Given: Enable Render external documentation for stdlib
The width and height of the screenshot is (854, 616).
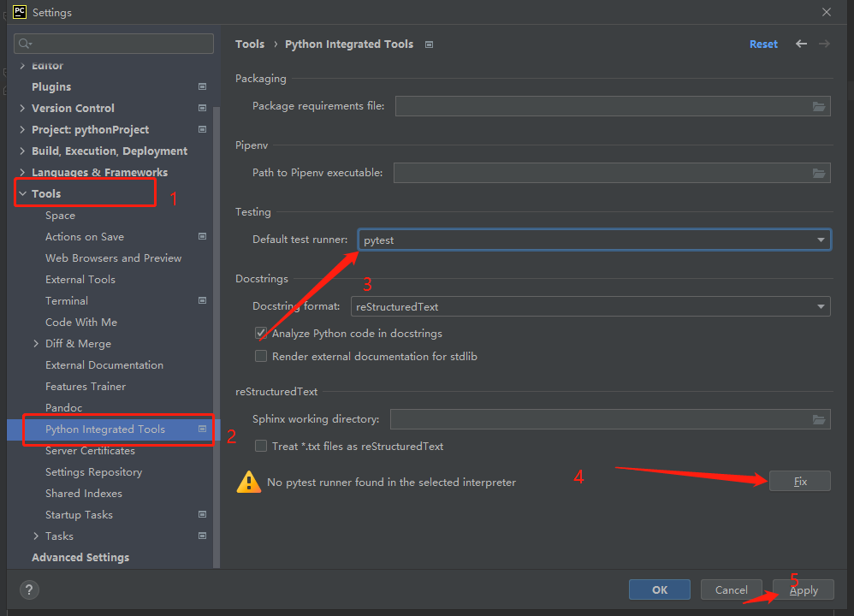Looking at the screenshot, I should pyautogui.click(x=261, y=356).
